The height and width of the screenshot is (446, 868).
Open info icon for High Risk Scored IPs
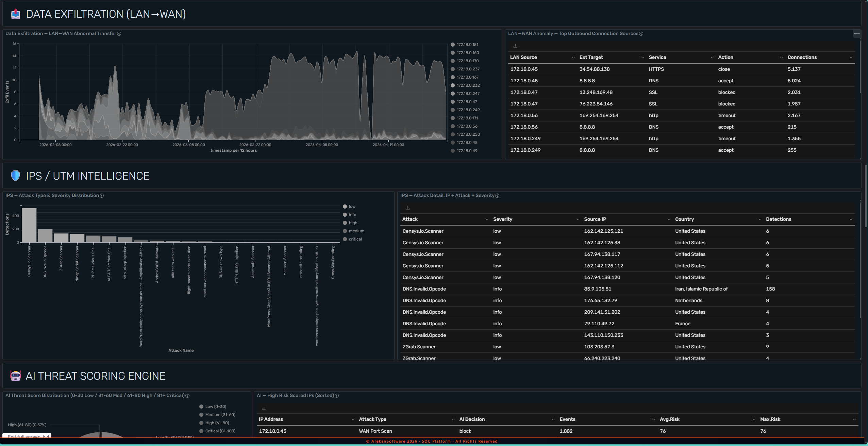coord(337,396)
